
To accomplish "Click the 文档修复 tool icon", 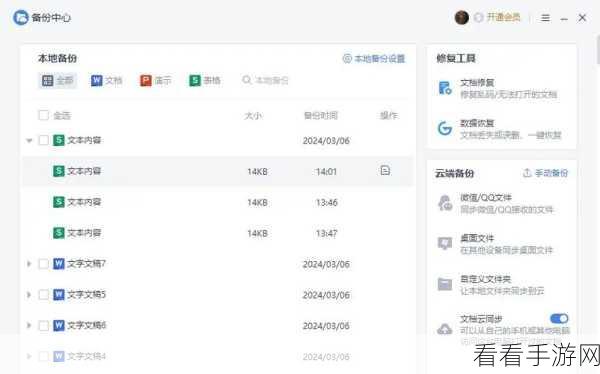I will (445, 88).
